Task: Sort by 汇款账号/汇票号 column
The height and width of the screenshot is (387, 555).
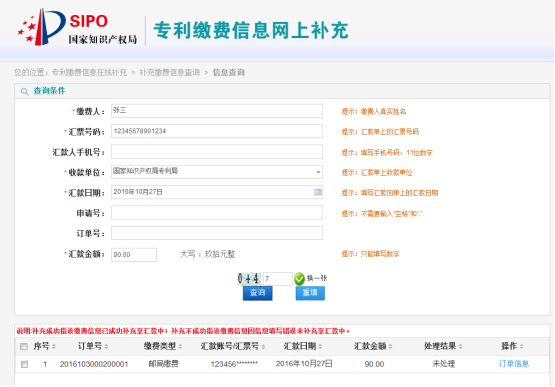Action: click(233, 346)
